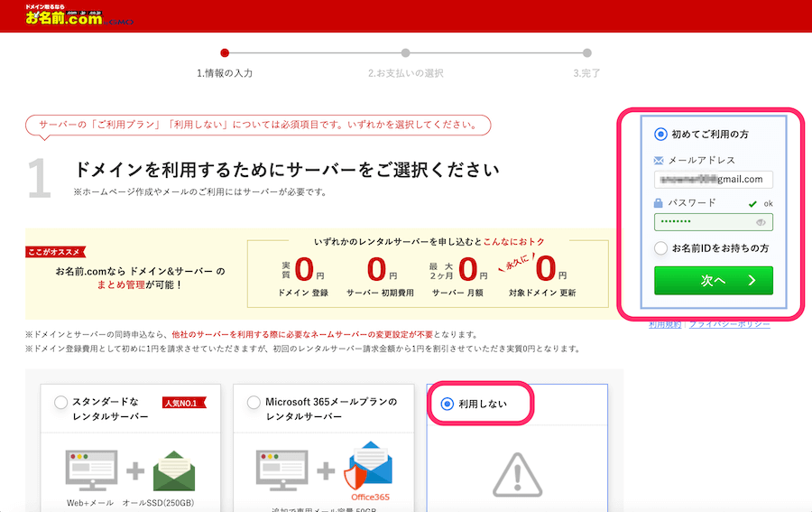Screen dimensions: 812x512
Task: Click the オールSSD(250GB) caption
Action: (x=158, y=503)
